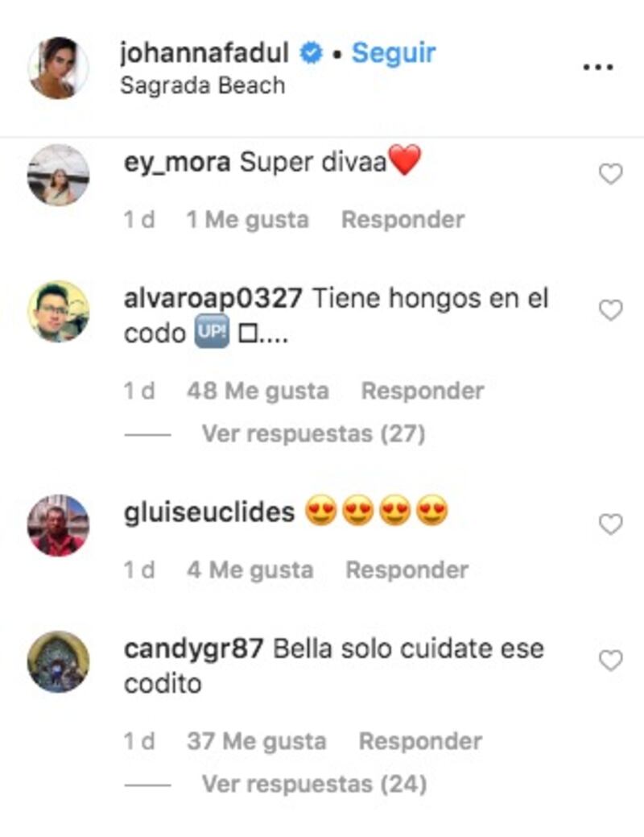Reply to candygr87's comment via Responder
The image size is (644, 837).
coord(420,741)
